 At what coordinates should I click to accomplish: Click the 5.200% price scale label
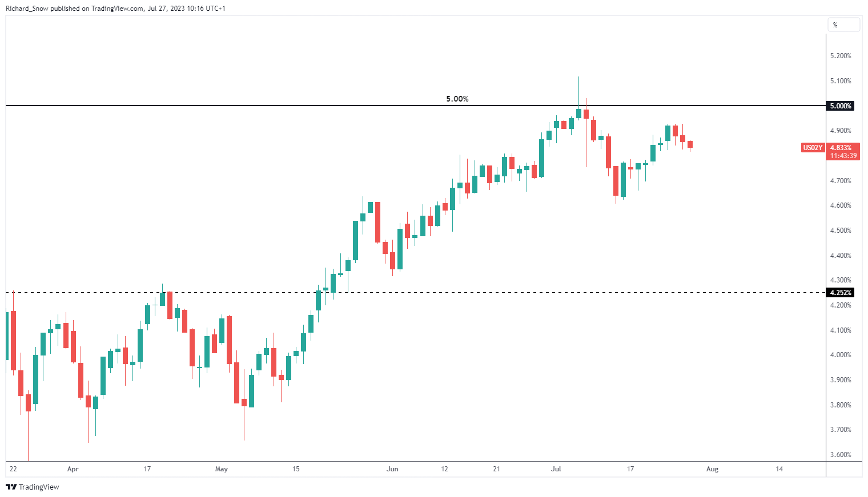click(840, 56)
